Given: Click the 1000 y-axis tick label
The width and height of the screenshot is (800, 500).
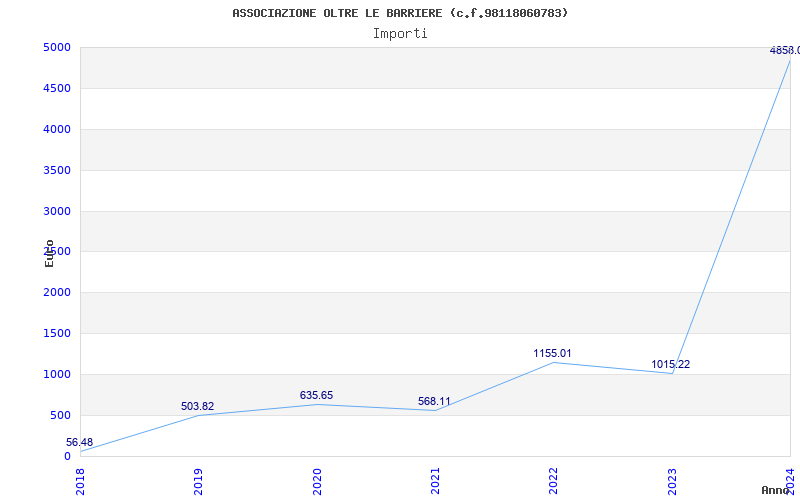Looking at the screenshot, I should point(57,374).
